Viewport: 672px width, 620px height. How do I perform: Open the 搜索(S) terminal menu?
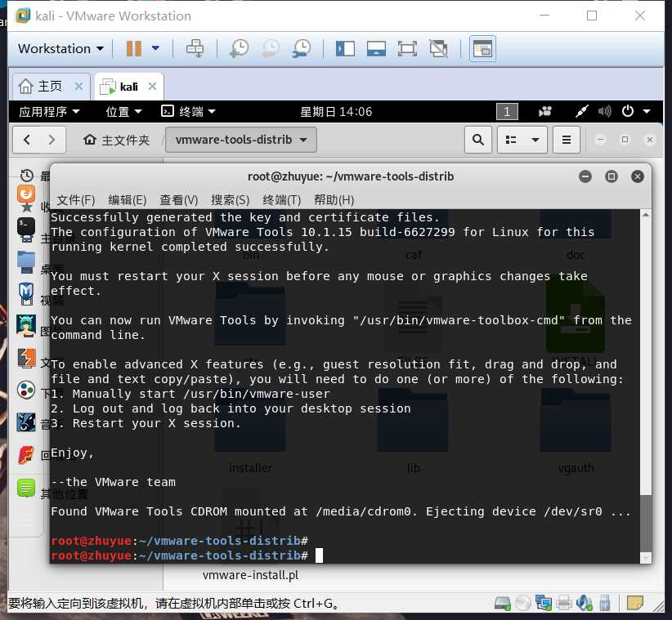231,200
